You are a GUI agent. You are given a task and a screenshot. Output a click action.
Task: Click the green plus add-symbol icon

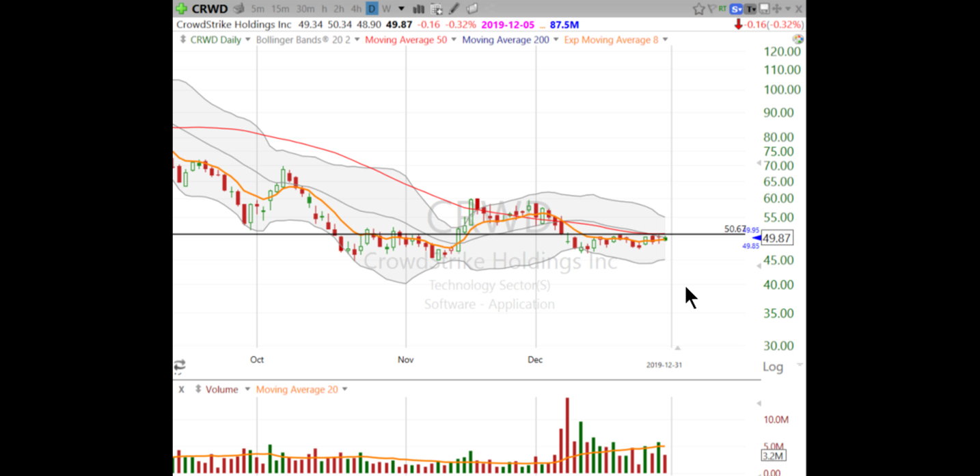[181, 9]
